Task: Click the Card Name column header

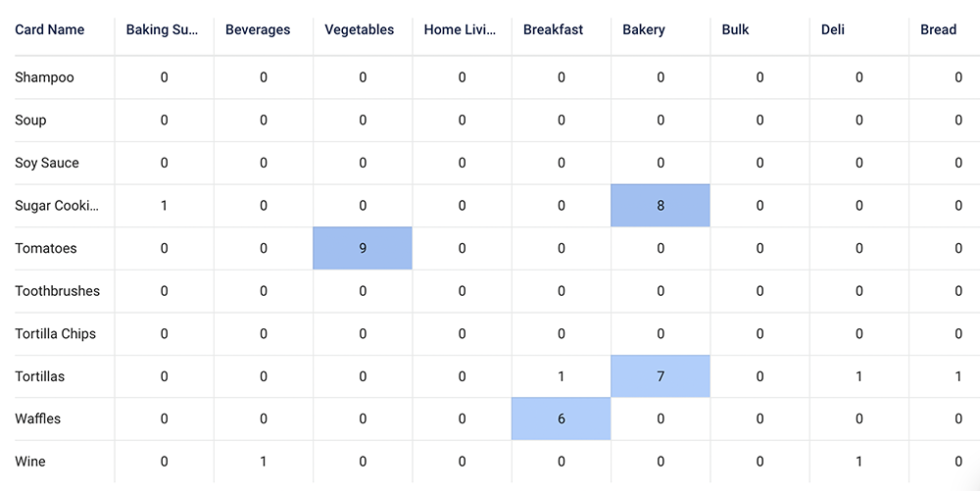Action: (x=50, y=30)
